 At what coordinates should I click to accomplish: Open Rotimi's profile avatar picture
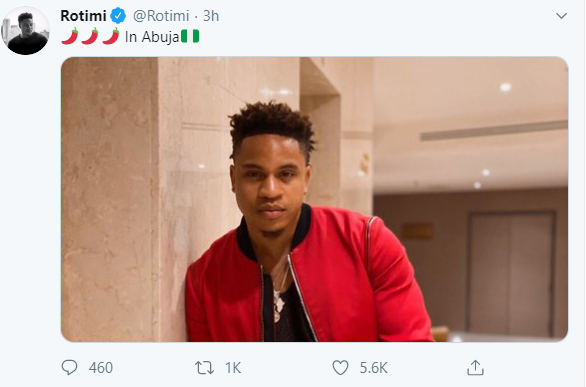pos(26,31)
